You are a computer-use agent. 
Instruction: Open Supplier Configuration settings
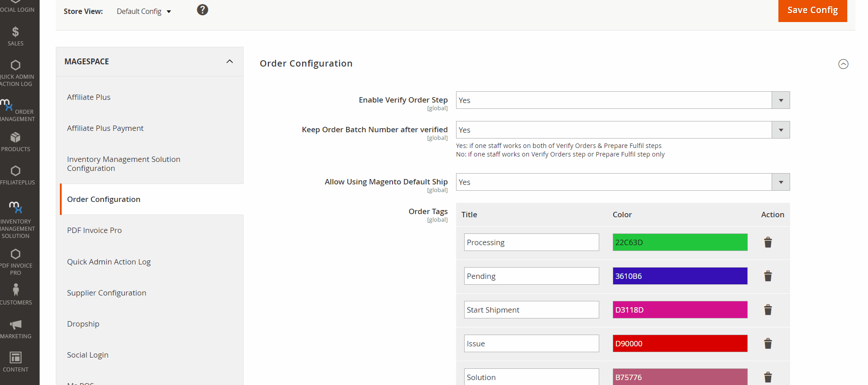point(107,293)
